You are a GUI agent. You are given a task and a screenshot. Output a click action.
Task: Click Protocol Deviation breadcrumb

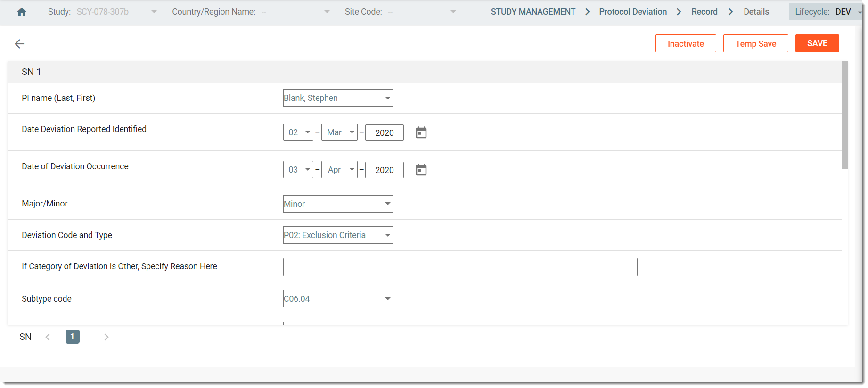(x=633, y=12)
